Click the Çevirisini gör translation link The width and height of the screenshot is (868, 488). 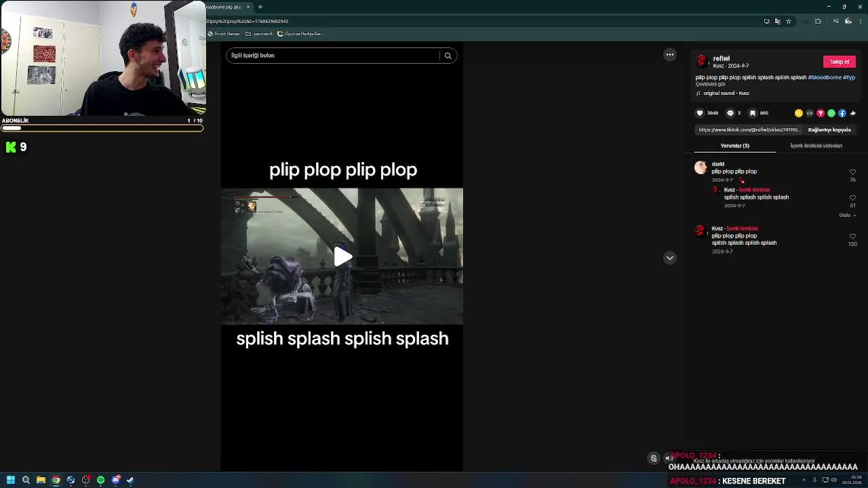(710, 85)
